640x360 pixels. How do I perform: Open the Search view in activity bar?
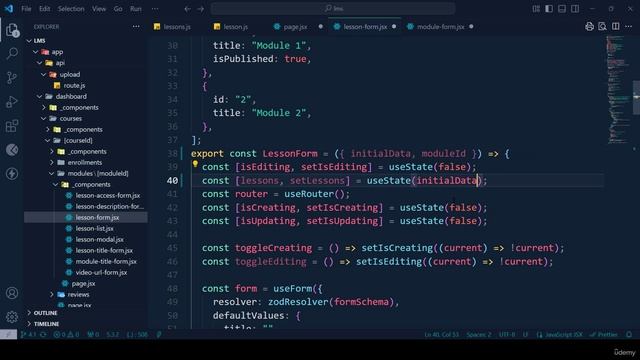[12, 53]
